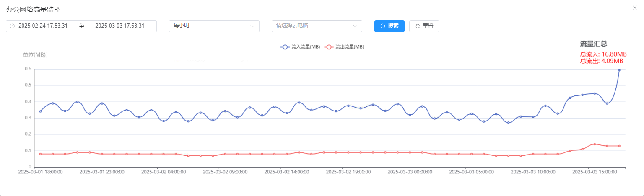Click first red outflow point at 2025-03-01 18:00
The image size is (644, 196).
[x=40, y=154]
